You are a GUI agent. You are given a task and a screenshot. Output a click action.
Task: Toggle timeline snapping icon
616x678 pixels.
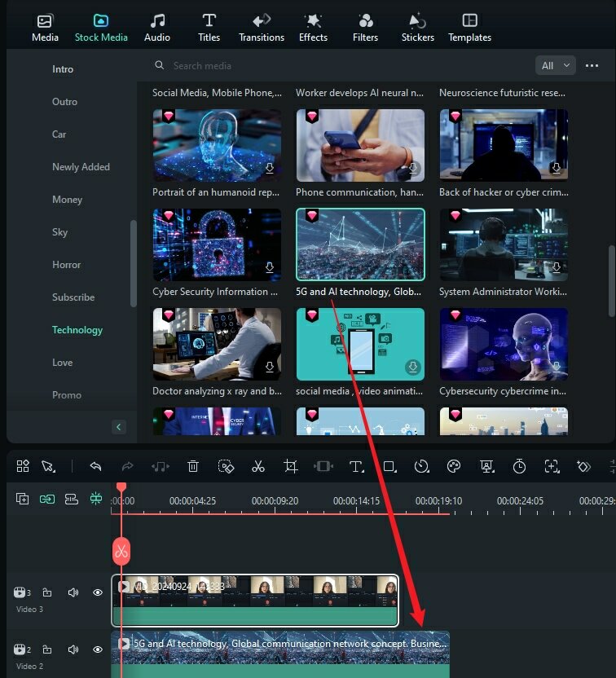click(96, 499)
